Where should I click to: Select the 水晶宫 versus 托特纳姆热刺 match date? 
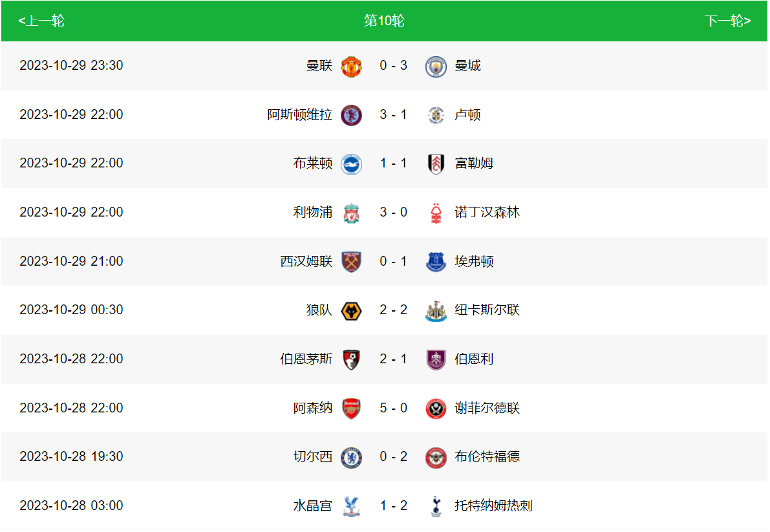click(71, 505)
